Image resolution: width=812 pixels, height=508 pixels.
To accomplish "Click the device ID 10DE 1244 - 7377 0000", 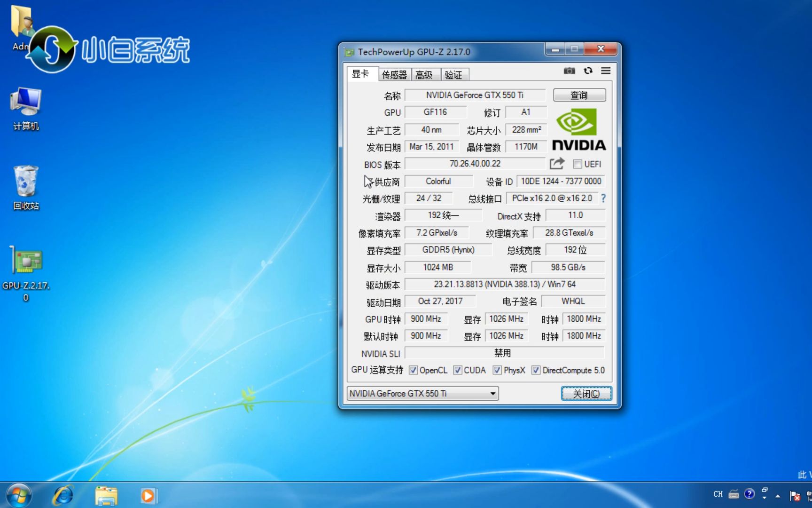I will [x=561, y=181].
